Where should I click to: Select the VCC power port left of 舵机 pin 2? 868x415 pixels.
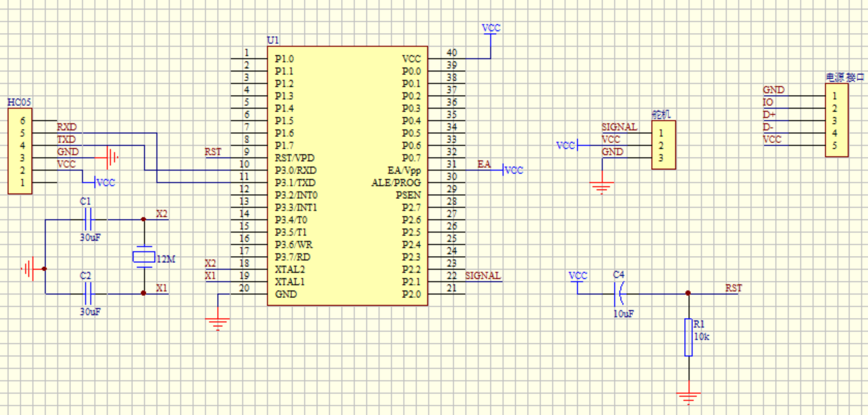(x=568, y=145)
